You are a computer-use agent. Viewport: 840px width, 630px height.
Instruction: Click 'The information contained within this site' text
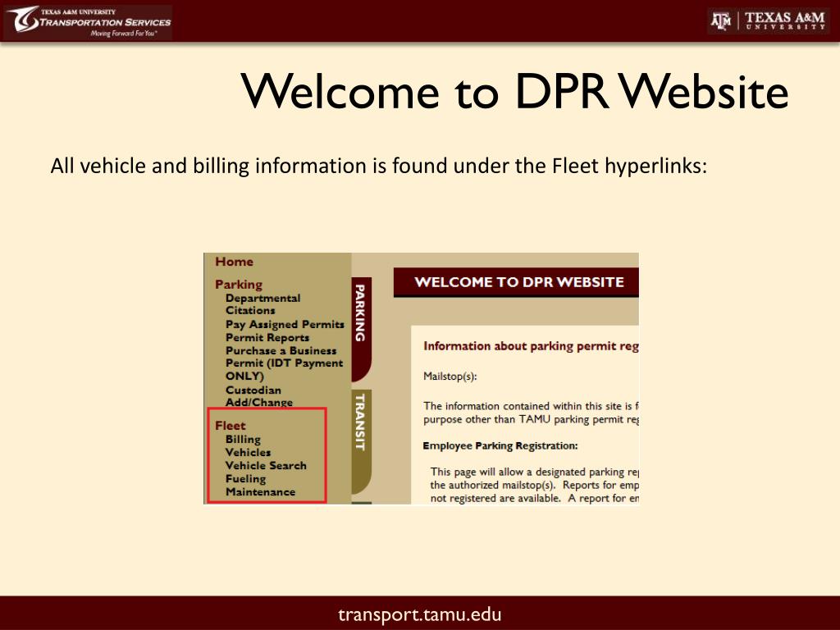531,413
